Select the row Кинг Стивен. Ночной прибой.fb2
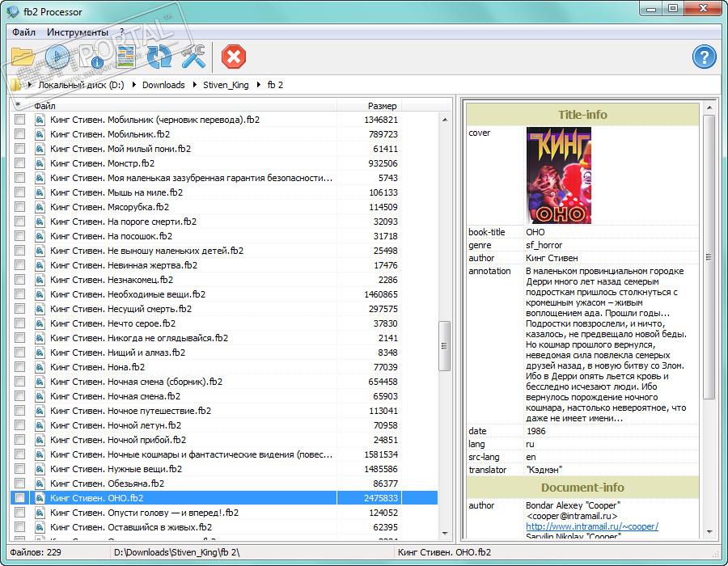 click(224, 440)
